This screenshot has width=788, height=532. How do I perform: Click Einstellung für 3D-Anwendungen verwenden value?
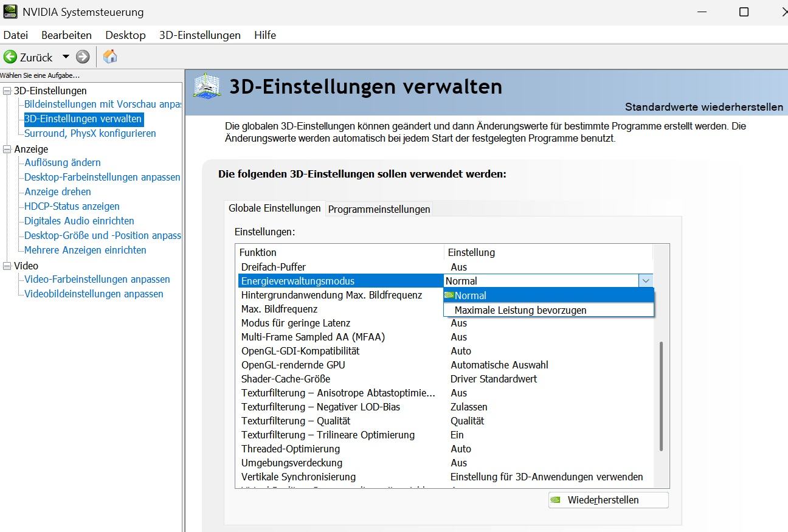547,477
